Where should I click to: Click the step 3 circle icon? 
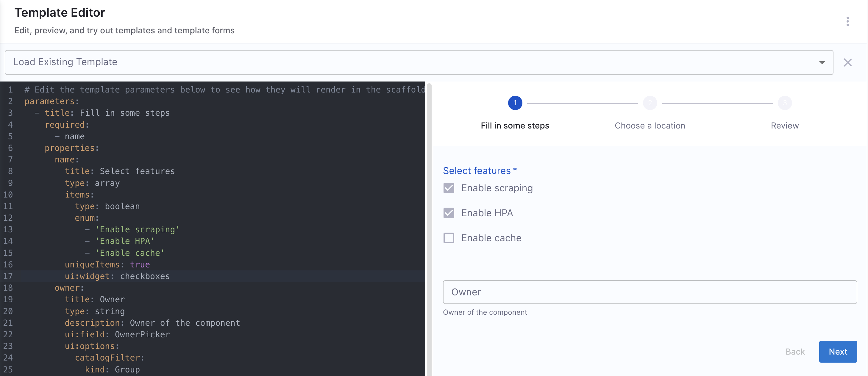(784, 103)
